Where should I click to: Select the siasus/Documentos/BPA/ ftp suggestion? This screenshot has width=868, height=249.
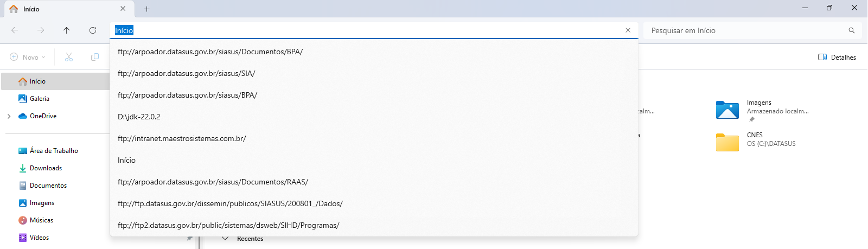[x=374, y=52]
